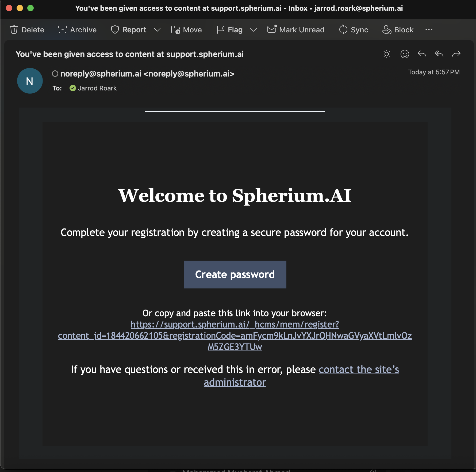The height and width of the screenshot is (472, 476).
Task: Toggle light mode with the sun icon
Action: tap(386, 54)
